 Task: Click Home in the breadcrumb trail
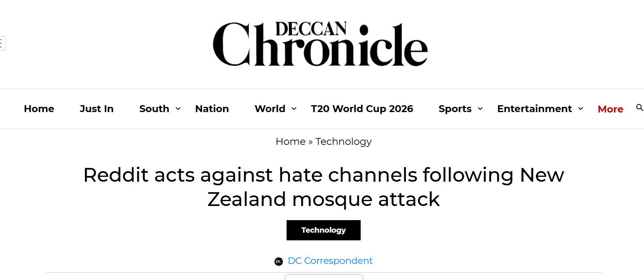[290, 142]
